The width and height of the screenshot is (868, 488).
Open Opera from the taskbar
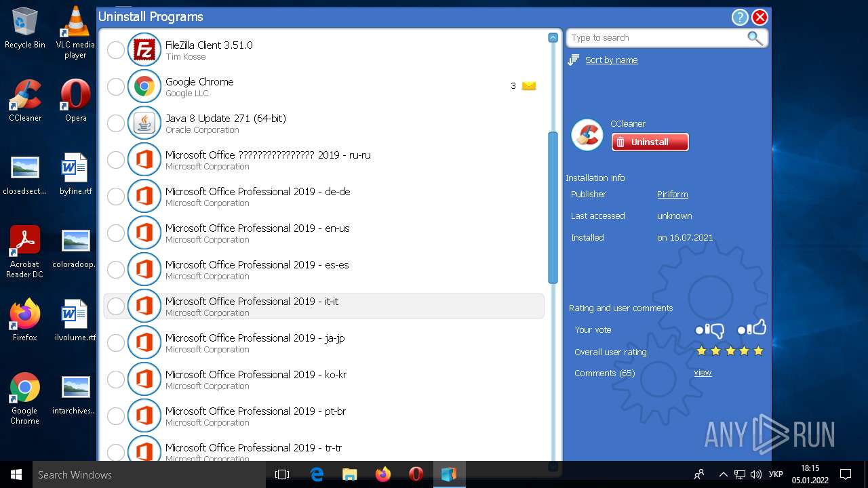[x=416, y=474]
